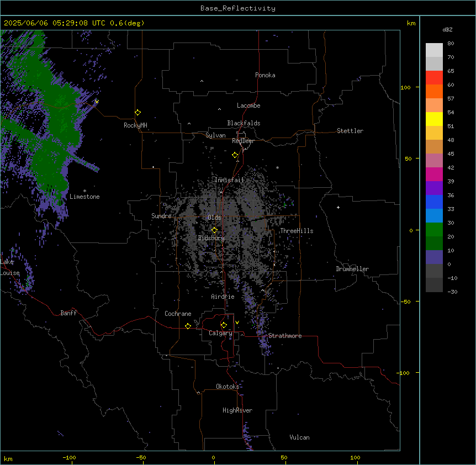Click the 100 tick on vertical axis
Viewport: 476px width, 465px height.
(x=405, y=87)
